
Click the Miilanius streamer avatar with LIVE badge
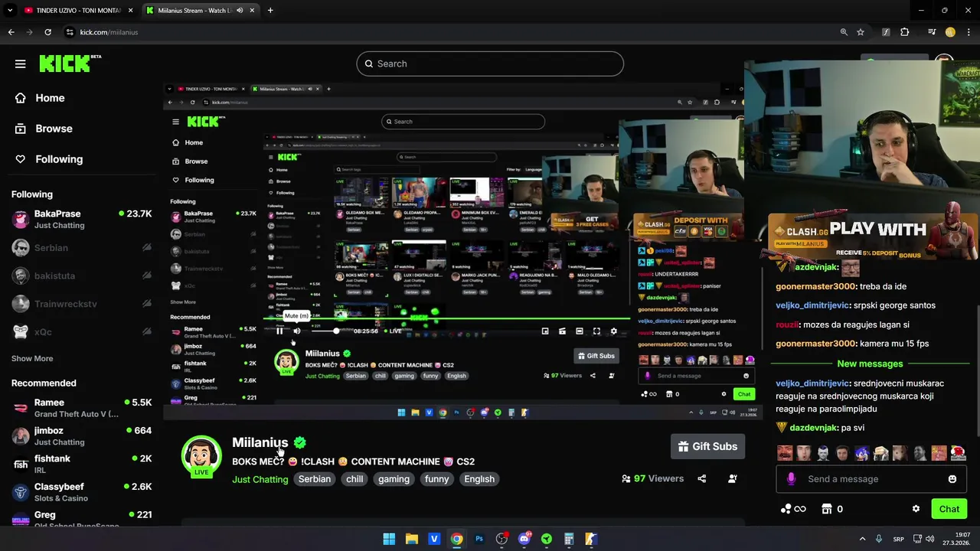tap(201, 456)
